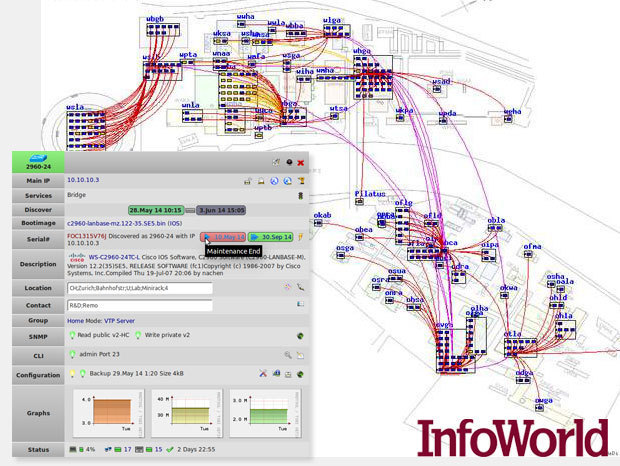
Task: Click the phone icon in Location row
Action: (x=299, y=287)
